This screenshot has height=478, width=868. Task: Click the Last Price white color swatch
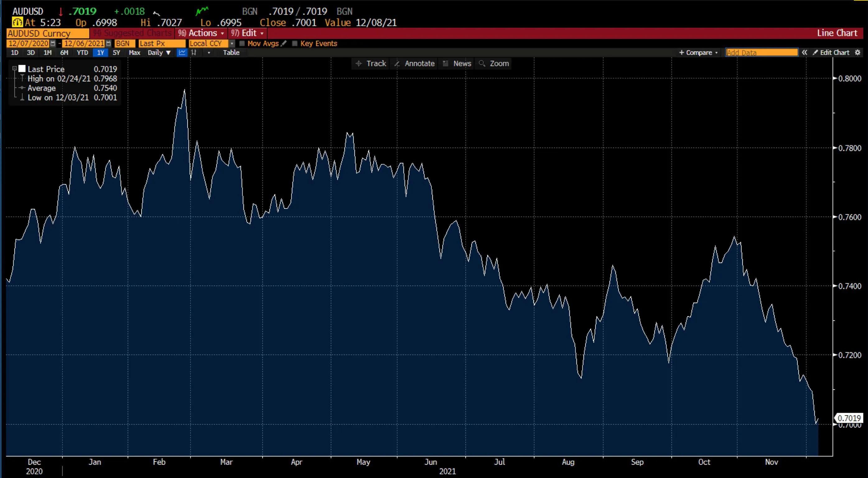tap(22, 68)
